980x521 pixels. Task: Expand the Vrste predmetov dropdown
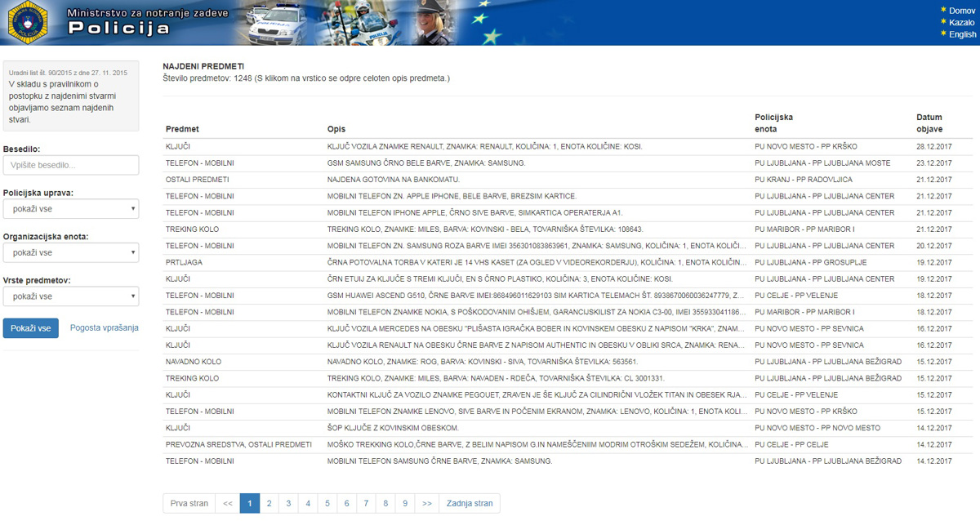pyautogui.click(x=71, y=296)
